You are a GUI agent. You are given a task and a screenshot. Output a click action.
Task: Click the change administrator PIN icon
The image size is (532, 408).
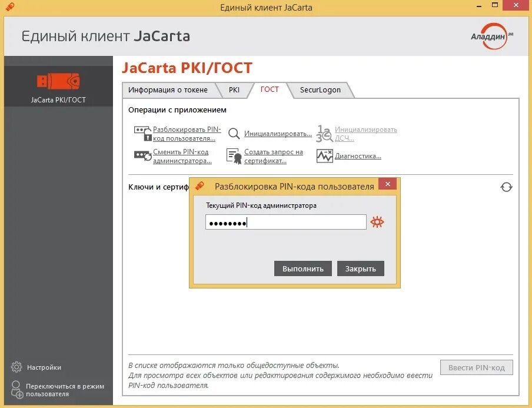pos(143,156)
